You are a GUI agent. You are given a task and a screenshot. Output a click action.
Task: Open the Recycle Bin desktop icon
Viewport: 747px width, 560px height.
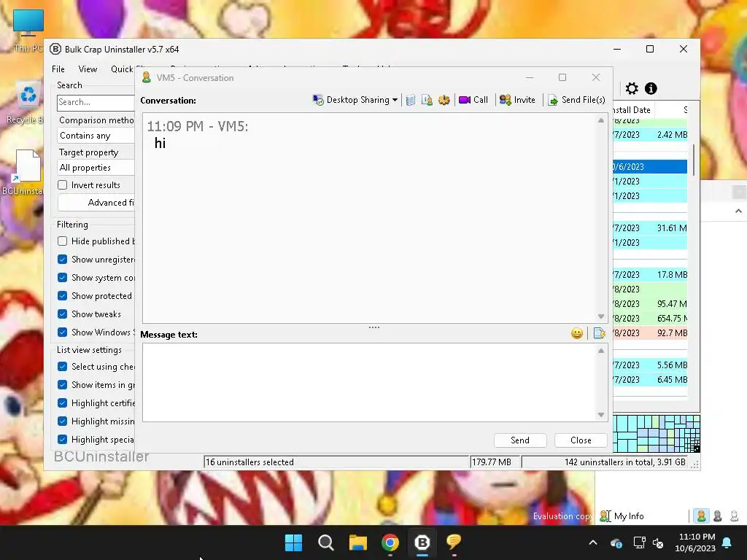[28, 102]
